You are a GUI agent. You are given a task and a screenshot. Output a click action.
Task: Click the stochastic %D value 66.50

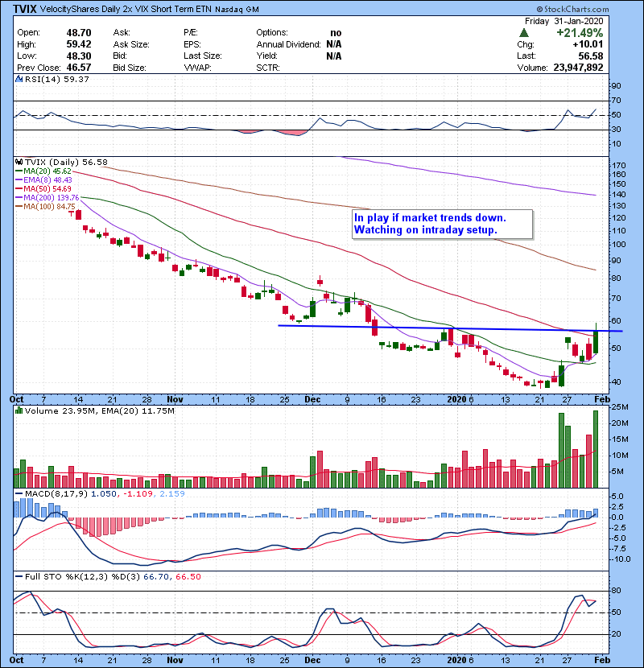click(x=188, y=577)
